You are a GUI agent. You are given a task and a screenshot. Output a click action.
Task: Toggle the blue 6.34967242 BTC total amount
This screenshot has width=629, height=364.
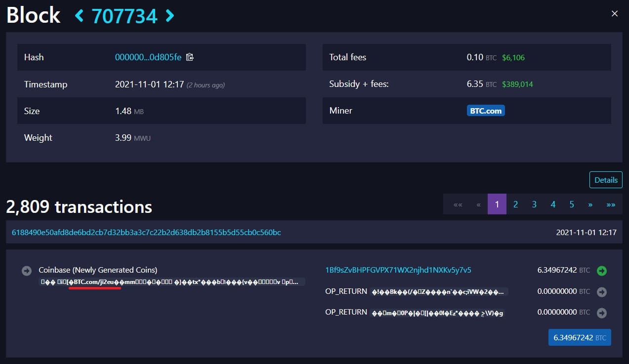(x=579, y=338)
